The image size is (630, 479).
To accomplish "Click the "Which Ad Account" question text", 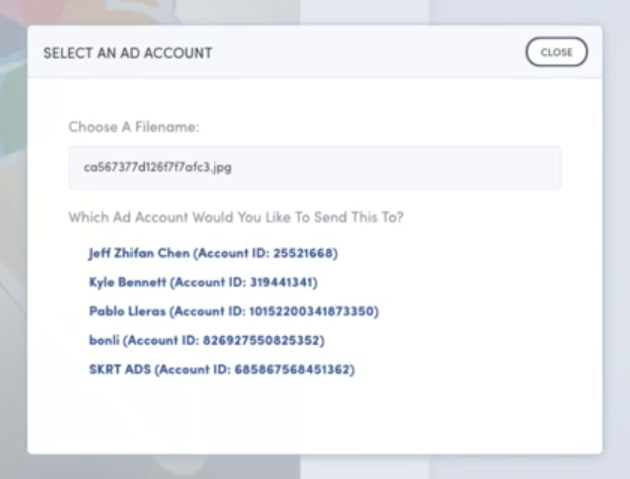I will pyautogui.click(x=235, y=216).
